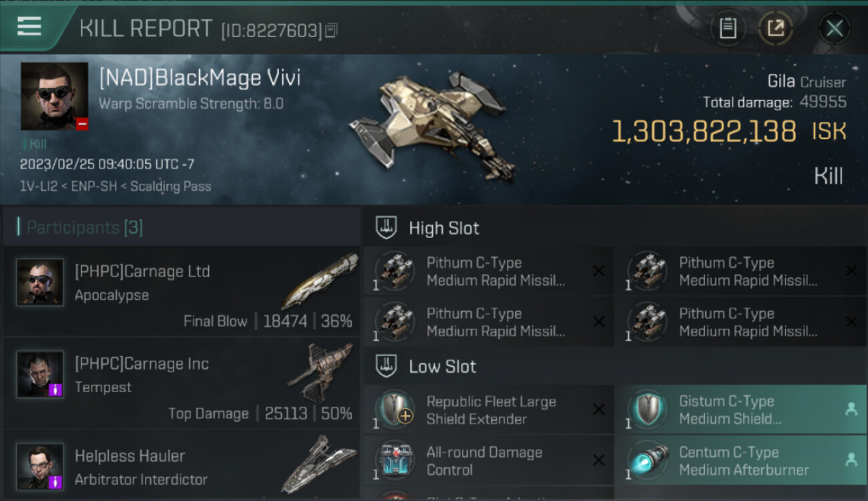Click first Pithum C-Type missile launcher
868x501 pixels.
click(x=488, y=271)
